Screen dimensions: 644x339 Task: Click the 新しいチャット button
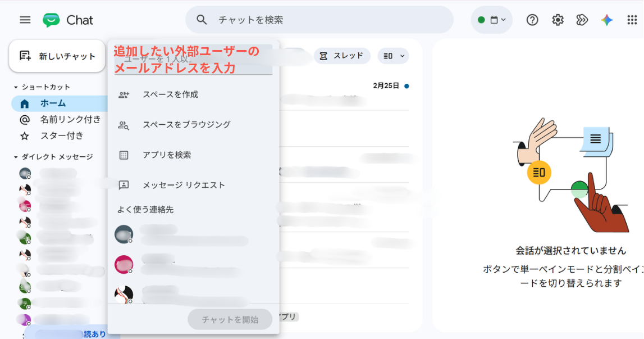(x=57, y=56)
